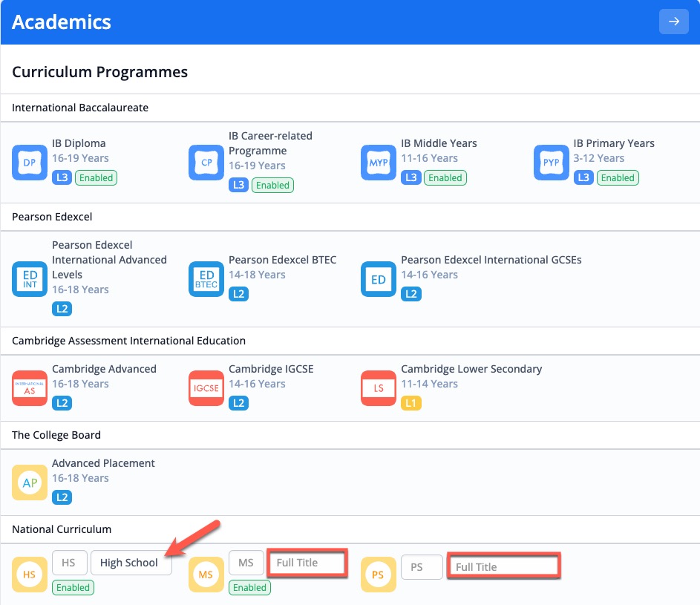Click the L3 badge under IB Primary Years
The height and width of the screenshot is (605, 700).
[583, 177]
